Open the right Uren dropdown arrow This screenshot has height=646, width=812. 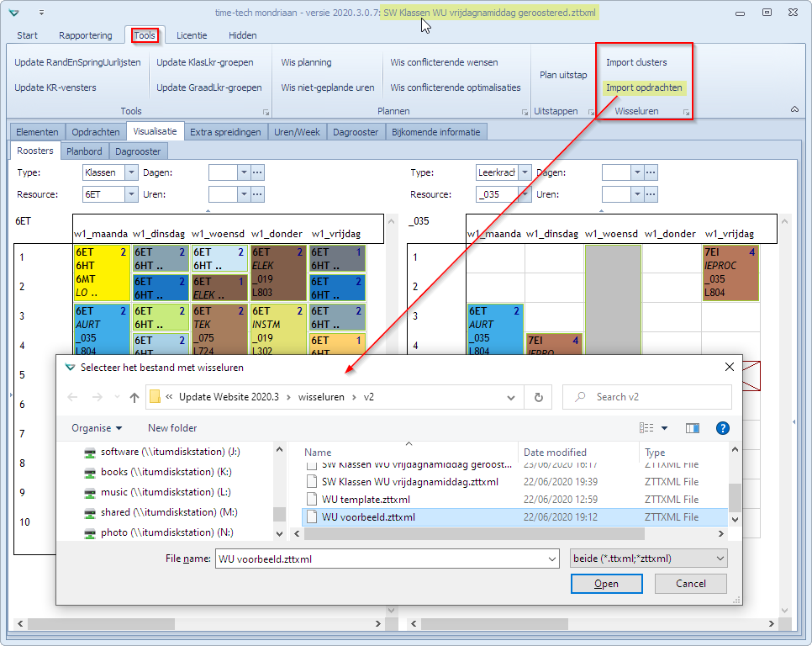click(x=637, y=194)
